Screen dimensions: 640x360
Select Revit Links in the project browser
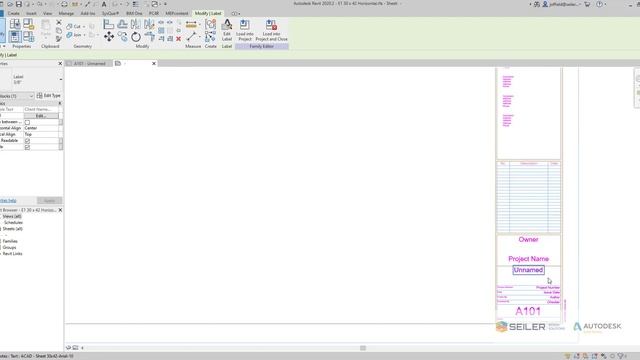(x=12, y=254)
